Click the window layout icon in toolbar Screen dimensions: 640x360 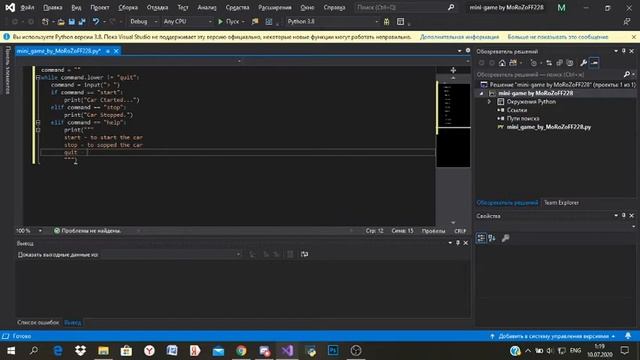coord(400,22)
